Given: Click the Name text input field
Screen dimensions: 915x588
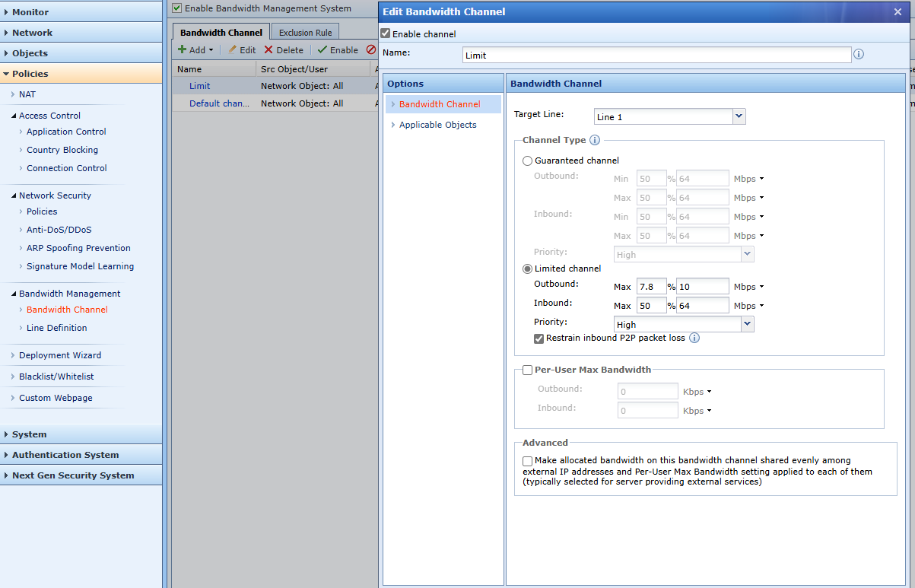Looking at the screenshot, I should [656, 55].
